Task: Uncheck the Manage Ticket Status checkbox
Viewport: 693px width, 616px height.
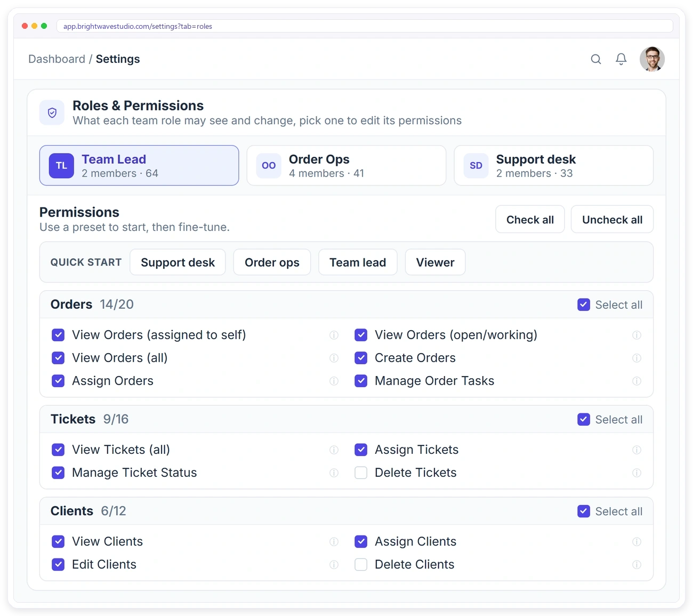Action: click(x=58, y=473)
